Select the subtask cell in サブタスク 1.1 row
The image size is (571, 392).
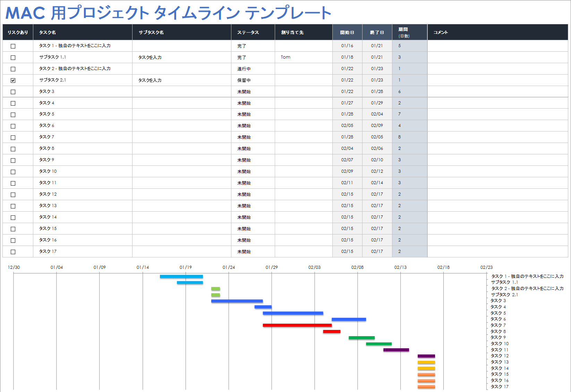coord(182,57)
